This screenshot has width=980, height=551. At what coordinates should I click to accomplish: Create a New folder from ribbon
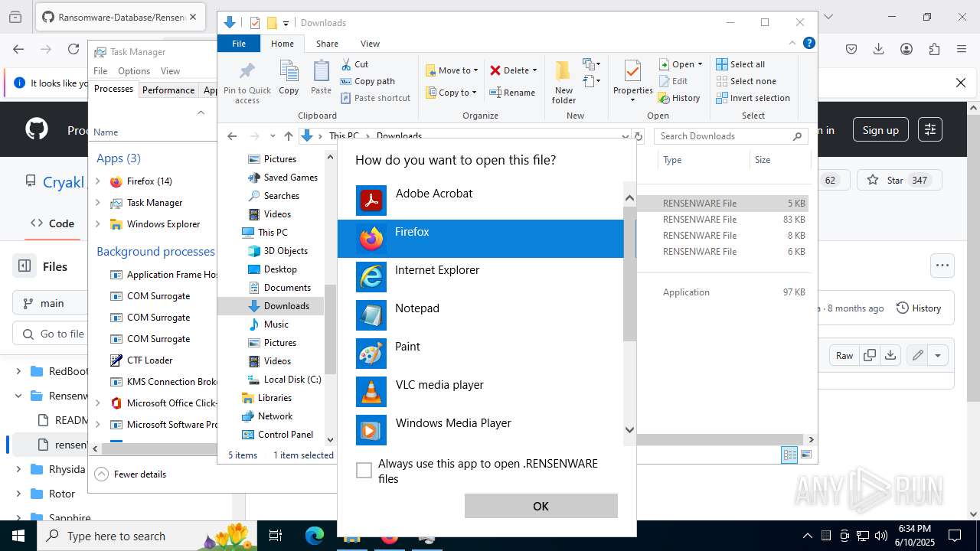pos(563,83)
